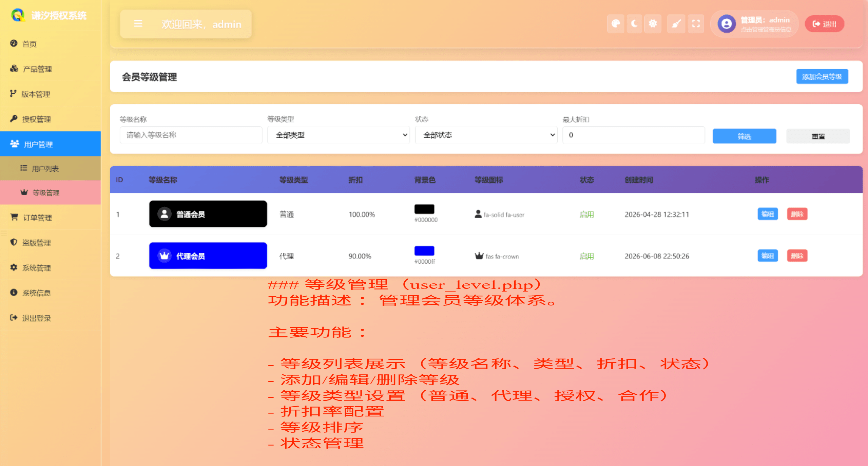The height and width of the screenshot is (466, 868).
Task: Click the blue 筛选 button
Action: 744,136
